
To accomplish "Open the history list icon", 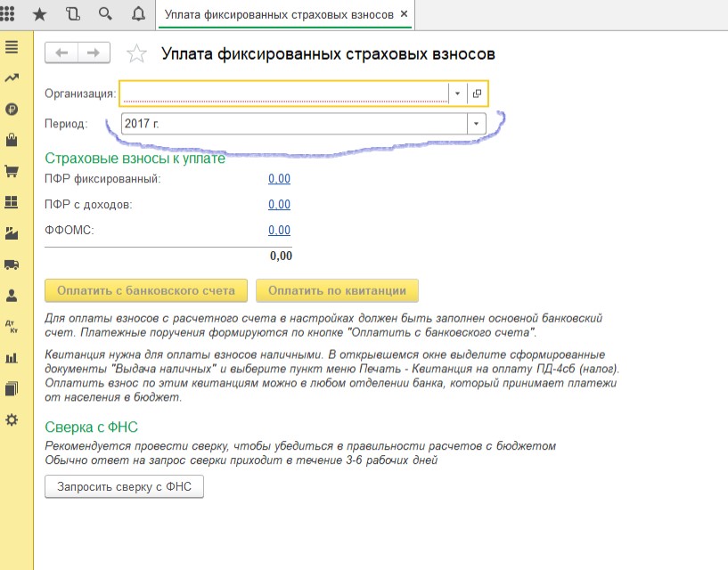I will tap(72, 14).
